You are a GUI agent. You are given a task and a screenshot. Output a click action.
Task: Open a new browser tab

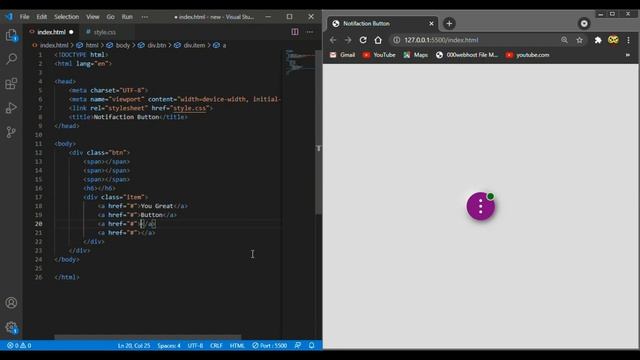pos(449,24)
